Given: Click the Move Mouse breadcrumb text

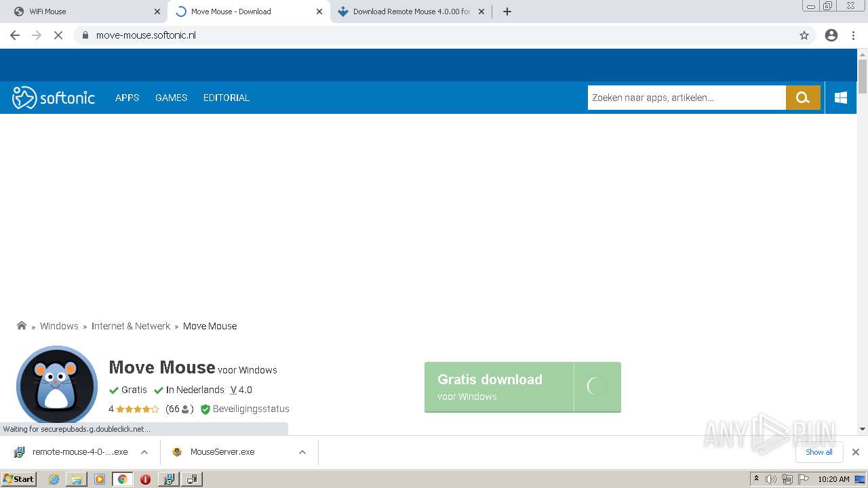Looking at the screenshot, I should click(210, 326).
